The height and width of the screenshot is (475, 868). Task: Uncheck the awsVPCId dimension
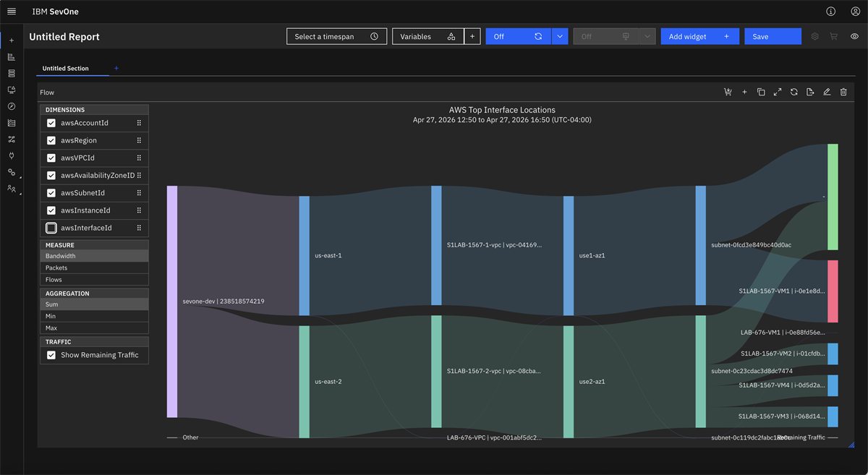click(x=51, y=158)
